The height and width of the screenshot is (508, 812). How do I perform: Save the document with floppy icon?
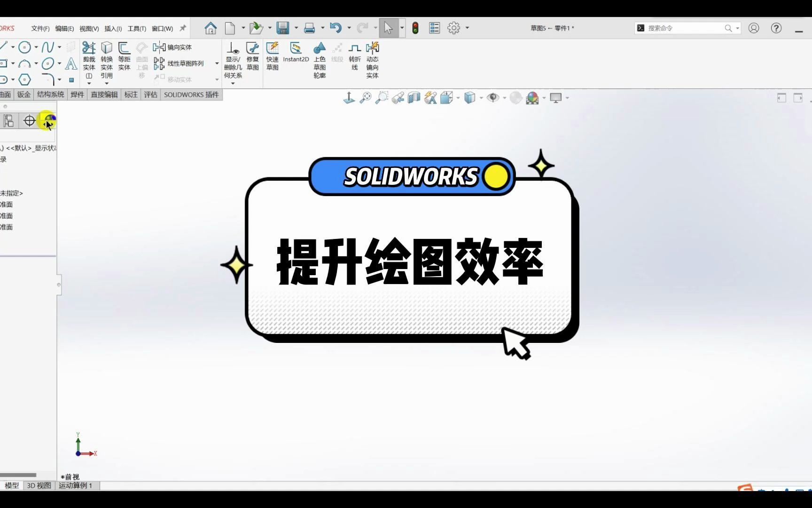283,28
